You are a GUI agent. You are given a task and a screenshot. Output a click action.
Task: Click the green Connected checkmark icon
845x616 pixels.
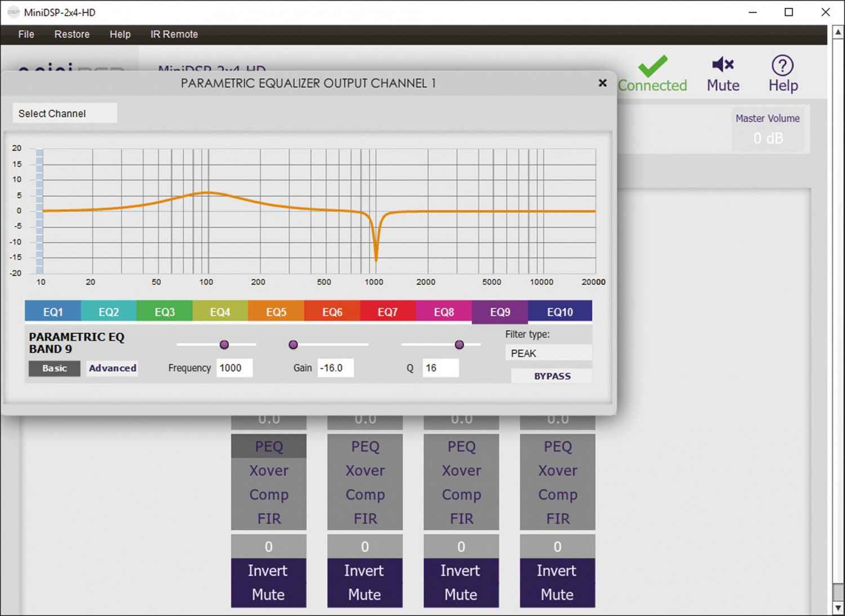(653, 66)
